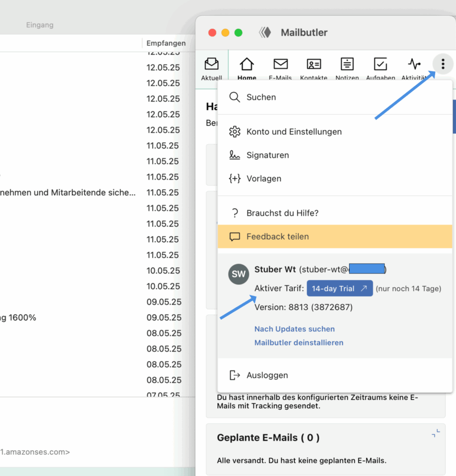Open Vorlagen from the menu

[335, 178]
